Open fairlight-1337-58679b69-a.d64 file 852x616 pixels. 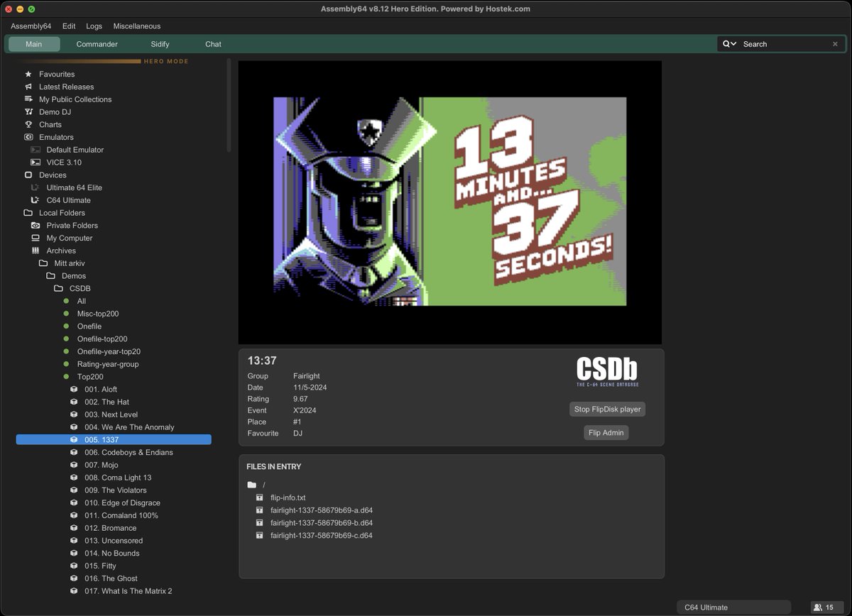coord(322,510)
